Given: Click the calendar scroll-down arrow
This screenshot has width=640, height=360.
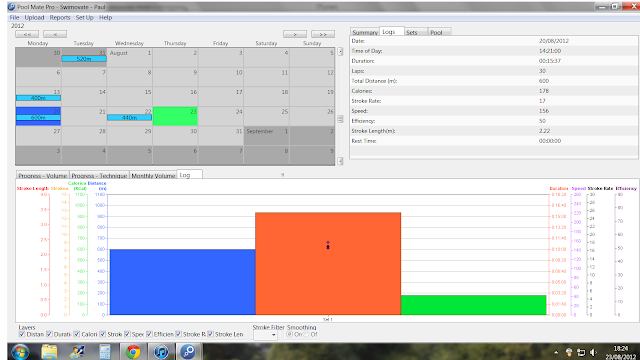Looking at the screenshot, I should click(x=340, y=161).
